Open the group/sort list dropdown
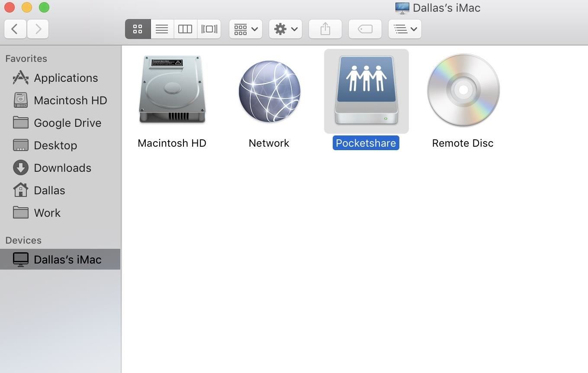 tap(405, 29)
